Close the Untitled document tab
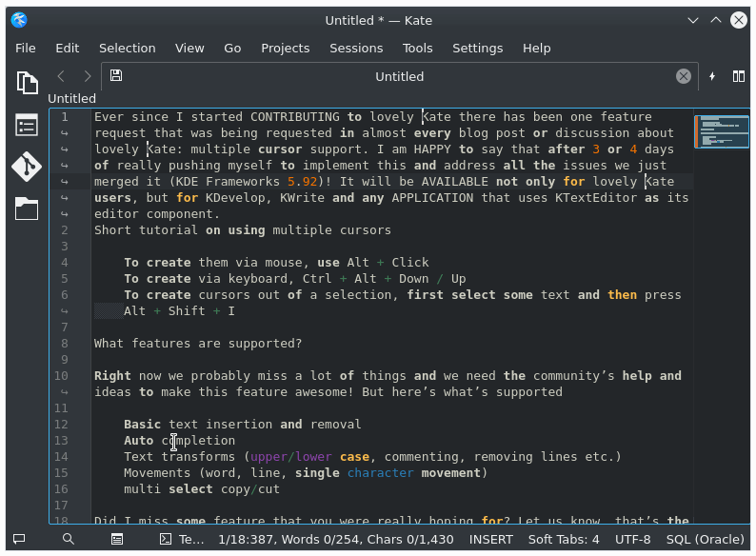Image resolution: width=756 pixels, height=556 pixels. click(684, 76)
